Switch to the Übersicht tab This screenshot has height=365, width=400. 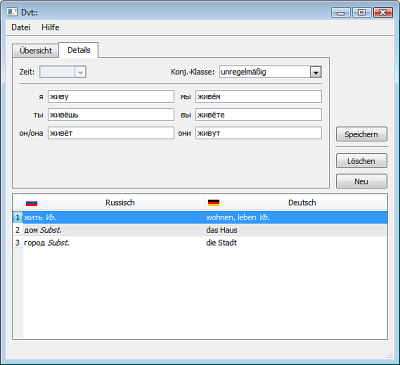[x=36, y=51]
